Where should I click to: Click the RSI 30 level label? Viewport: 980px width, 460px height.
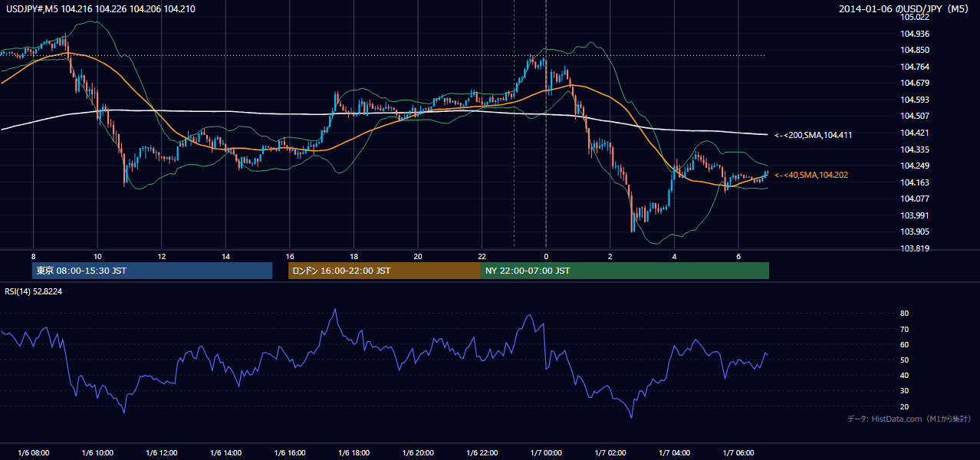pos(905,391)
